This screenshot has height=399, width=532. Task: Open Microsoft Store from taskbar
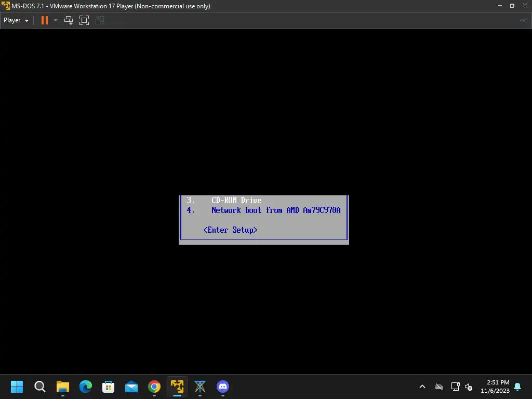108,387
